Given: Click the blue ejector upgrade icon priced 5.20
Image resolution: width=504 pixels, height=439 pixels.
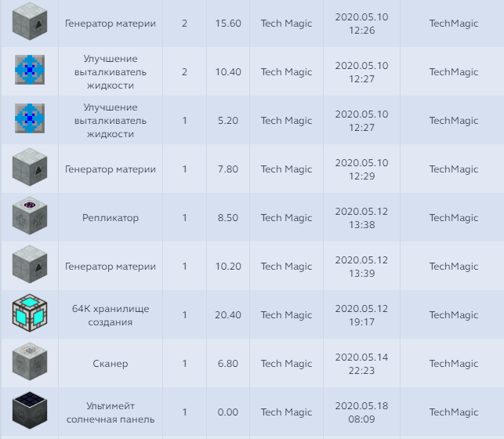Looking at the screenshot, I should click(30, 118).
